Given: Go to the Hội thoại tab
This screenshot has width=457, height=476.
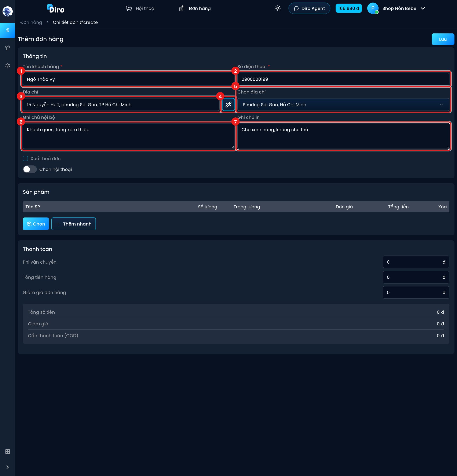Looking at the screenshot, I should [141, 8].
